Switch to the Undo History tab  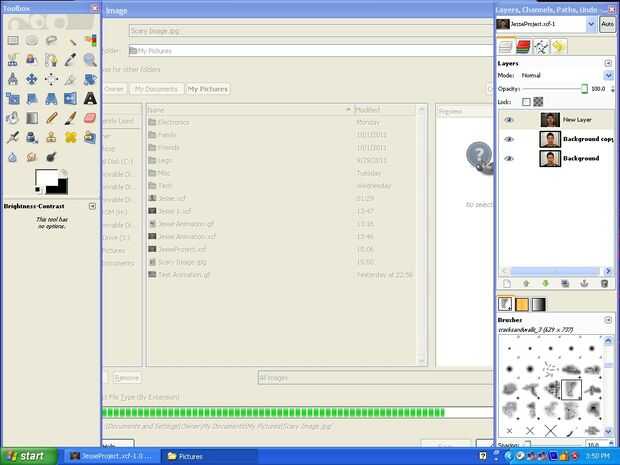(558, 47)
